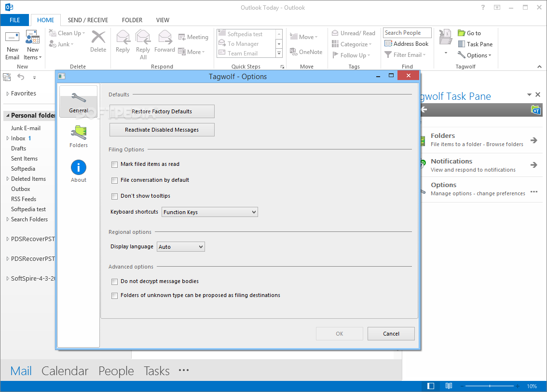Open Outlook help question mark icon
The width and height of the screenshot is (547, 392).
pyautogui.click(x=483, y=7)
